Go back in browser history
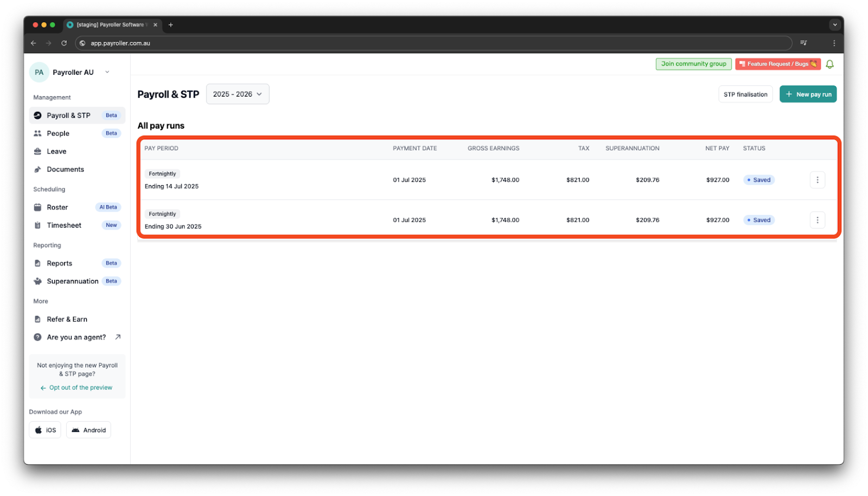Screen dimensions: 868x496 tap(34, 43)
